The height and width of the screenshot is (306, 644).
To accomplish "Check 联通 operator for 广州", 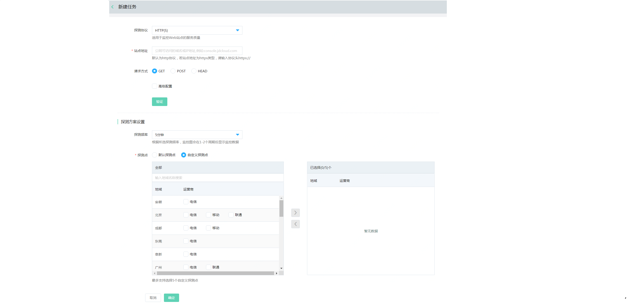I will [x=208, y=267].
